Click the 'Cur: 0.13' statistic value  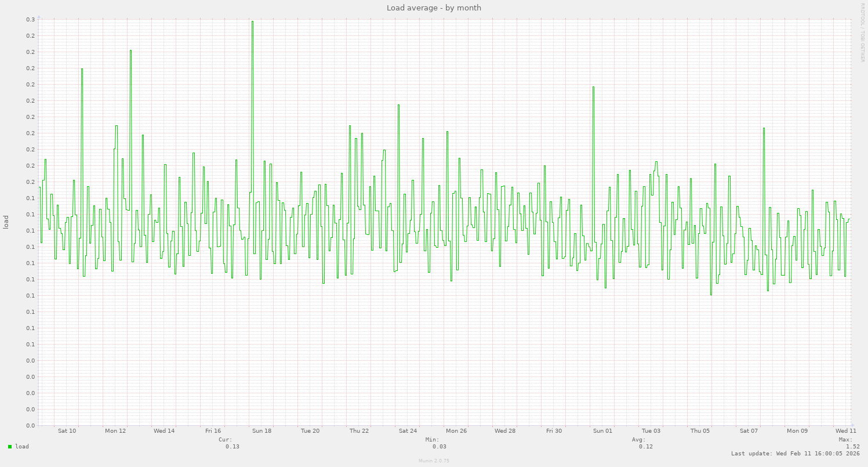[231, 447]
